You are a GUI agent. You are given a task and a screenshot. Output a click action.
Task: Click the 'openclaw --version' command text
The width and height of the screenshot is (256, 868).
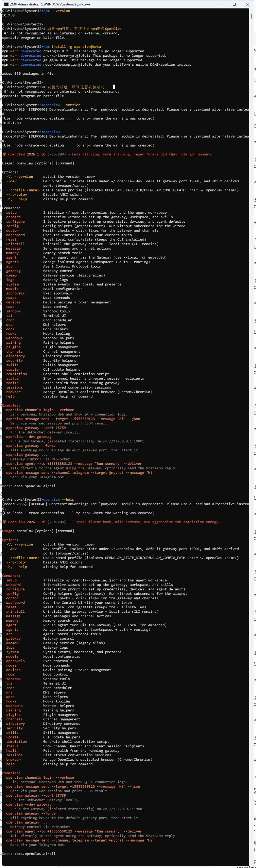pyautogui.click(x=62, y=105)
